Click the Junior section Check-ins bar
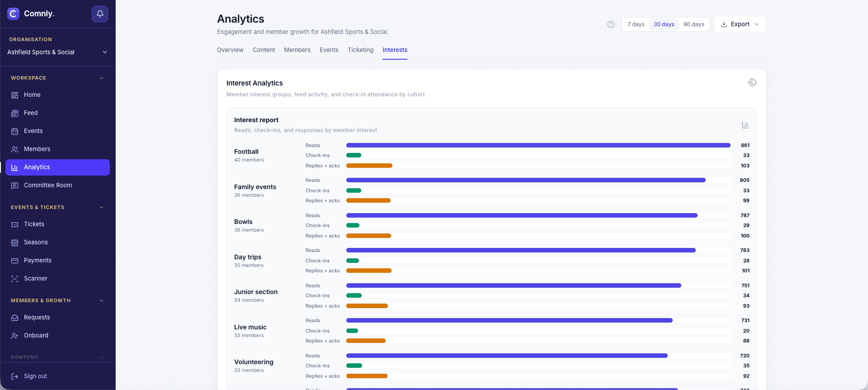The image size is (868, 390). (x=354, y=295)
